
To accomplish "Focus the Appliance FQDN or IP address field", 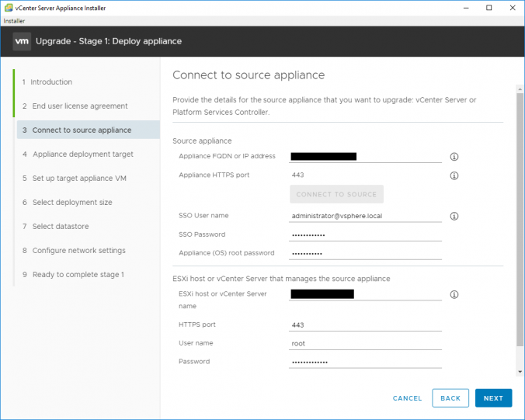I will click(365, 156).
